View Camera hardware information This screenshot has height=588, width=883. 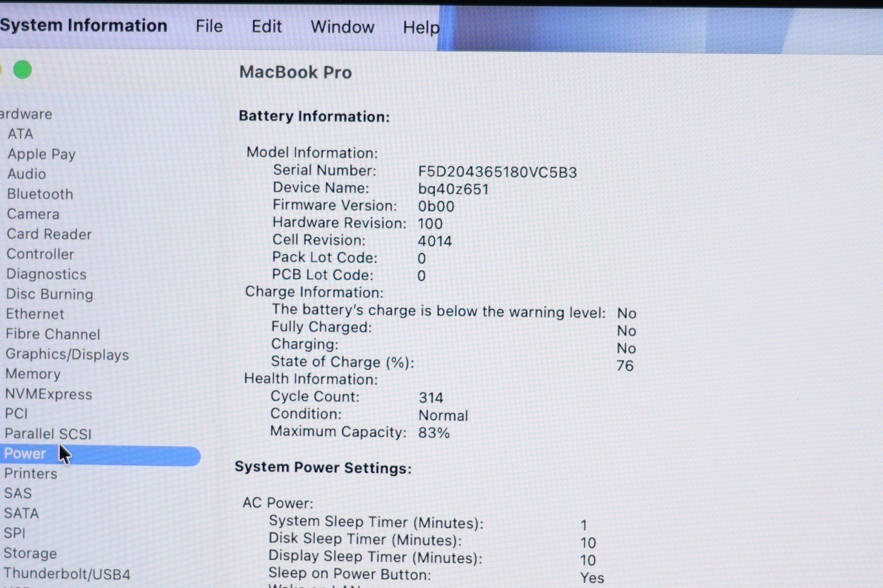click(x=33, y=214)
